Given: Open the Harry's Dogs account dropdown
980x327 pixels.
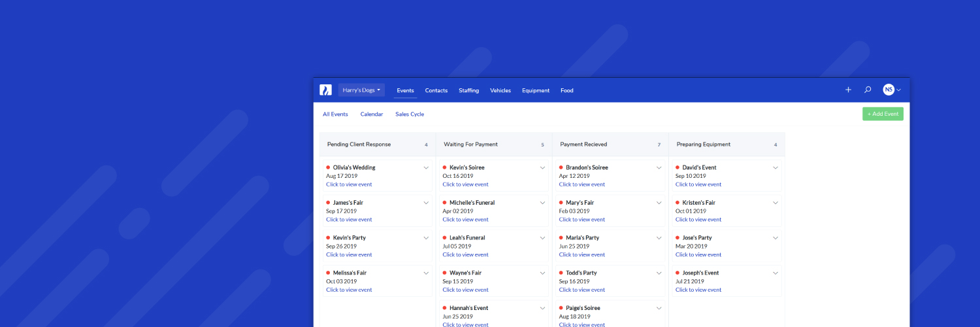Looking at the screenshot, I should (361, 90).
